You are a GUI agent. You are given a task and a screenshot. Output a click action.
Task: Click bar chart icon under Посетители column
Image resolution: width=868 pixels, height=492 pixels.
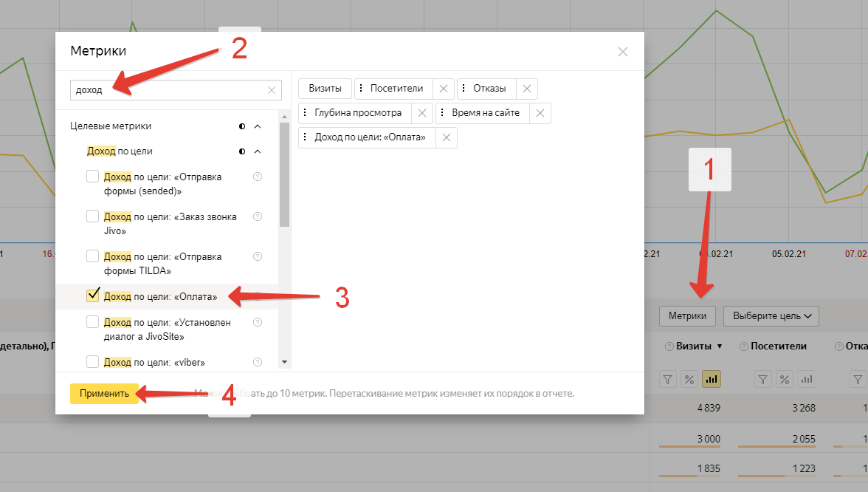click(807, 380)
